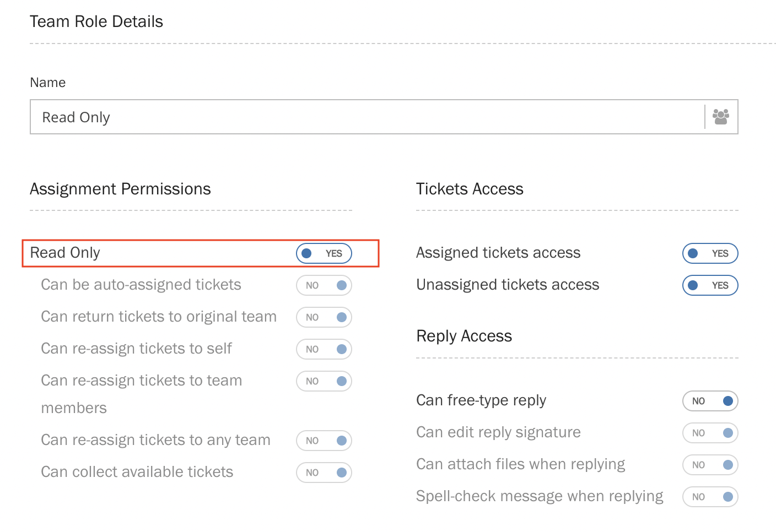Toggle Can collect available tickets switch
Image resolution: width=776 pixels, height=532 pixels.
pos(324,473)
